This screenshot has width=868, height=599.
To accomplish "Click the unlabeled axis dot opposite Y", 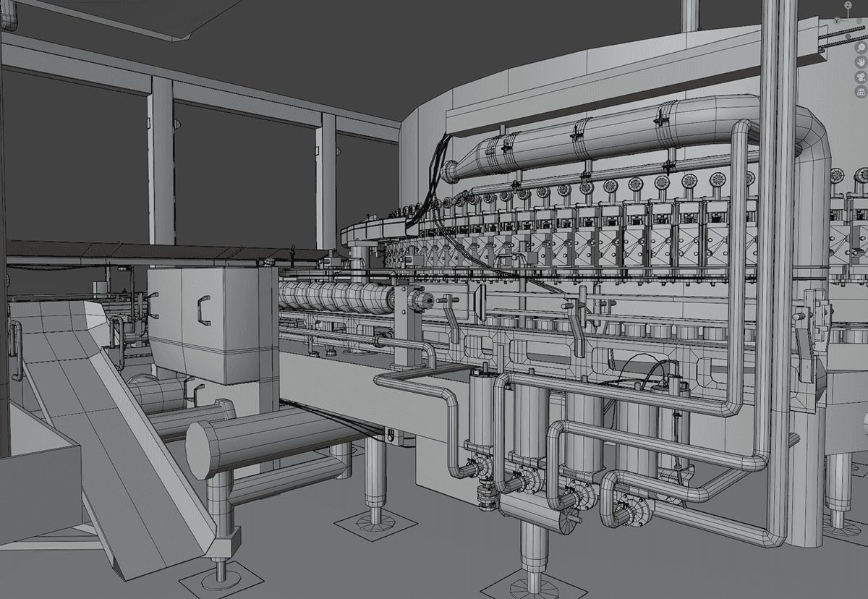I will [x=859, y=21].
